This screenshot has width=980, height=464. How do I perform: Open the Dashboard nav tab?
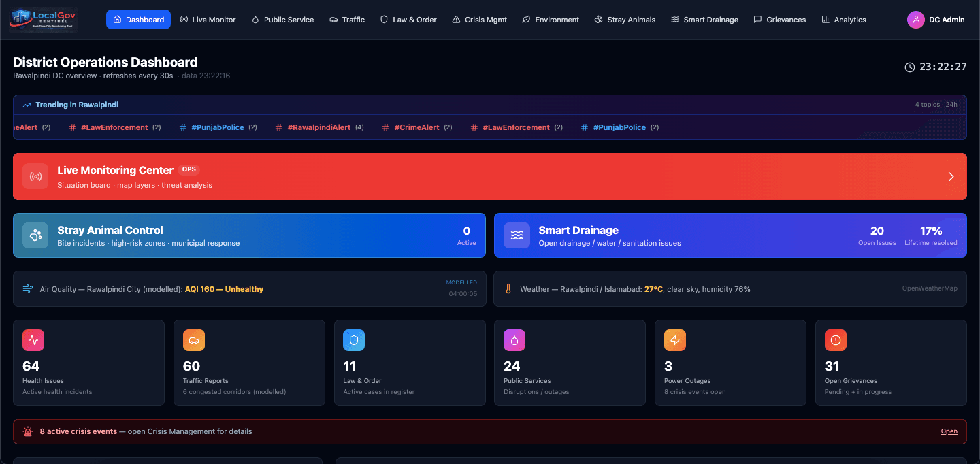tap(138, 20)
